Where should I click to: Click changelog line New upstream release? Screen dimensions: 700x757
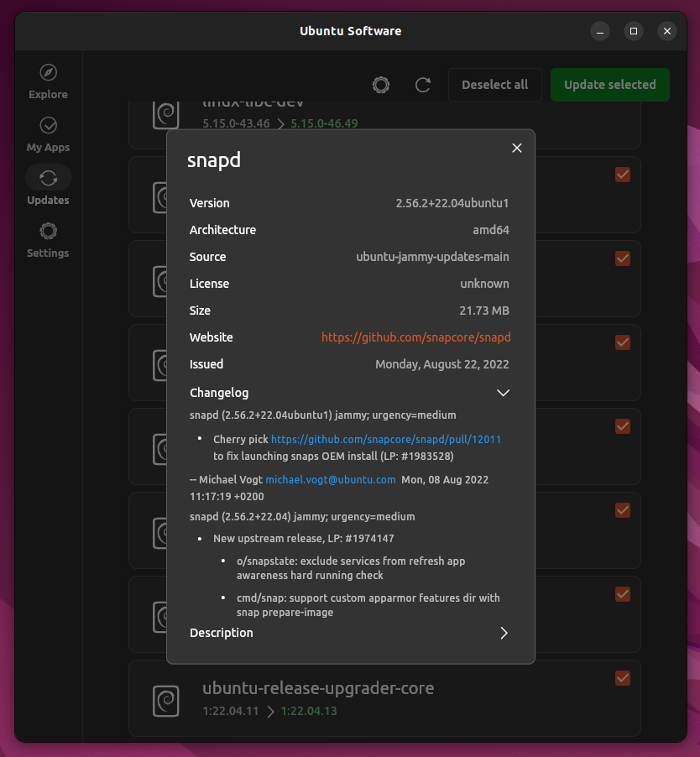[x=304, y=539]
